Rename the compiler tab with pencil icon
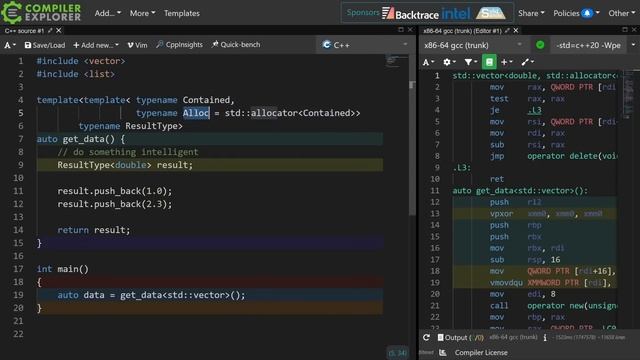This screenshot has height=360, width=640. tap(507, 31)
